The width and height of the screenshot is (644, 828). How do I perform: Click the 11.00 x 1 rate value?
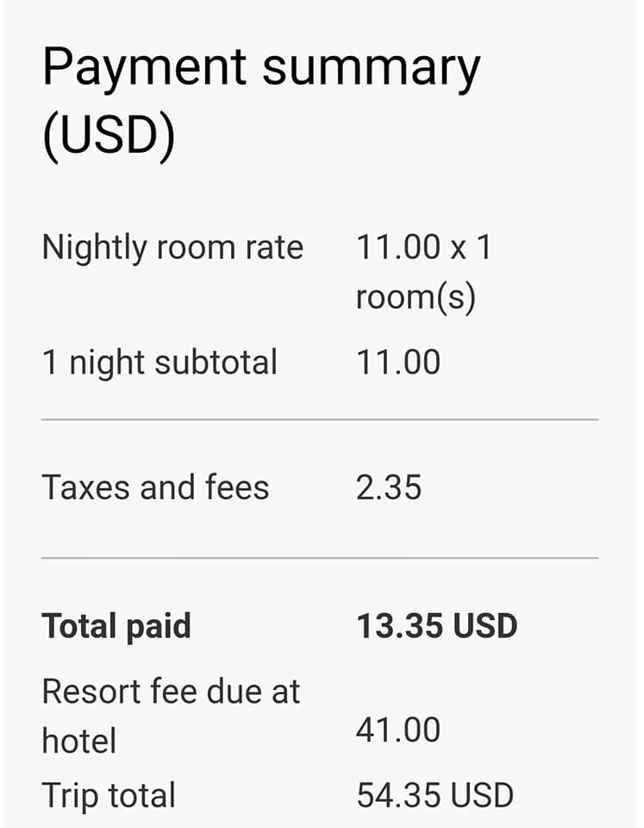[x=423, y=248]
